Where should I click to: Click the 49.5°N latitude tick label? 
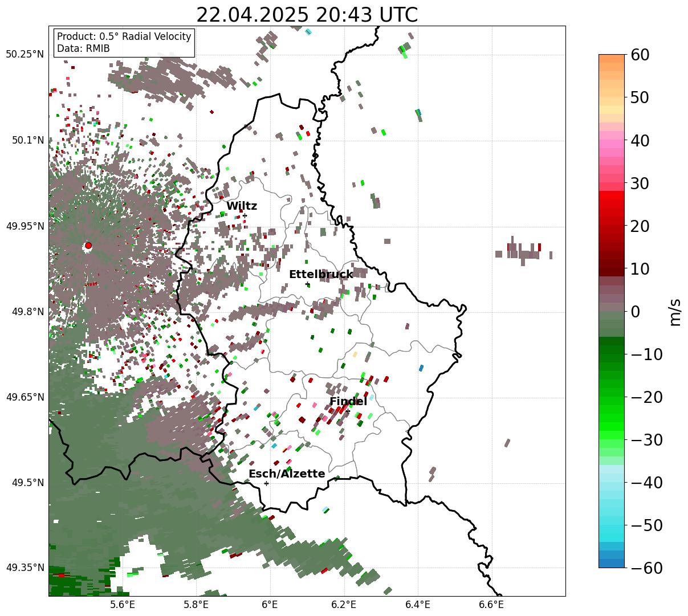[x=27, y=483]
